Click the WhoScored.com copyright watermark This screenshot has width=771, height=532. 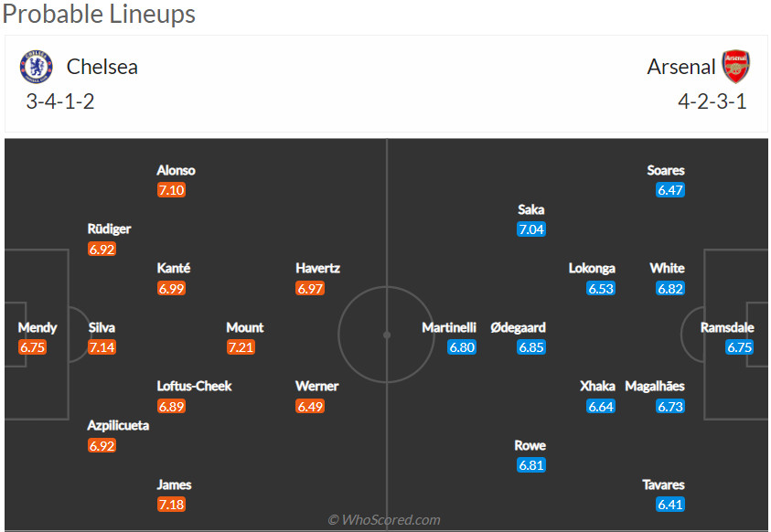tap(384, 520)
